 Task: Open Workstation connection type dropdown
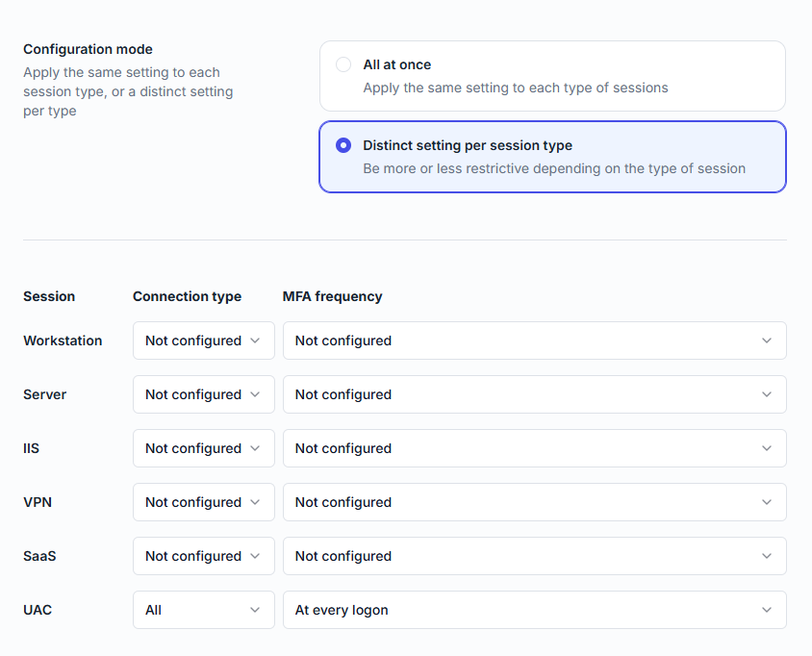click(203, 341)
